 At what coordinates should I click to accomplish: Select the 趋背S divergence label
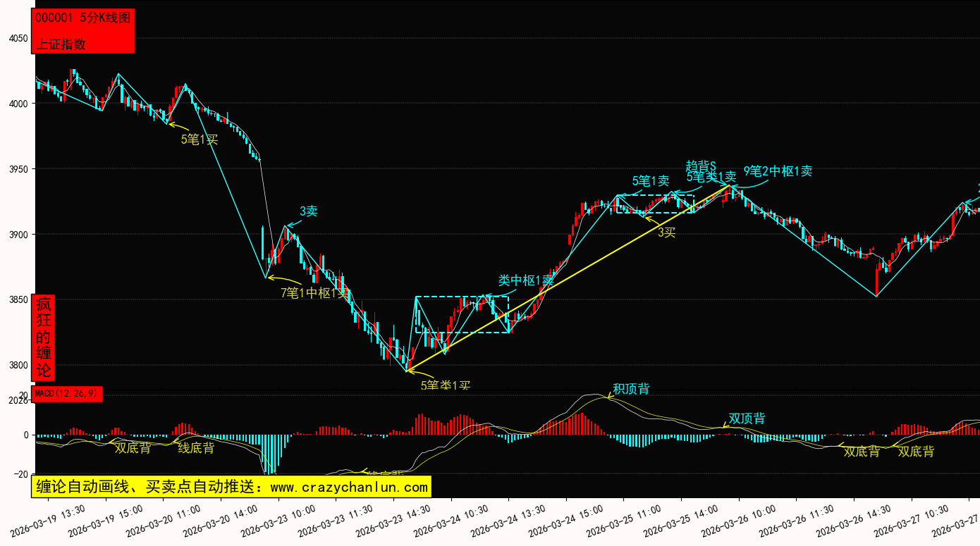click(701, 166)
